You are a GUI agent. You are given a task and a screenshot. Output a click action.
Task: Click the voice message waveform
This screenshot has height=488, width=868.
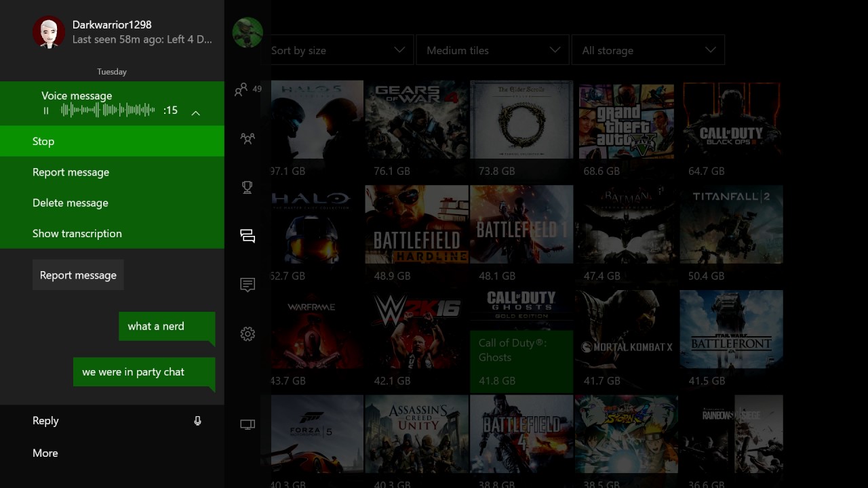click(x=108, y=110)
